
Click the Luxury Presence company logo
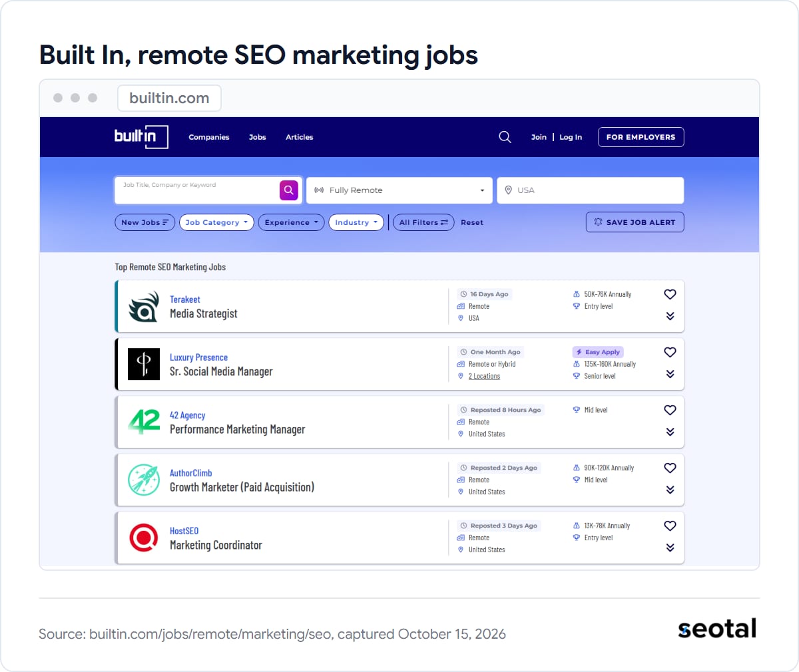pos(144,364)
